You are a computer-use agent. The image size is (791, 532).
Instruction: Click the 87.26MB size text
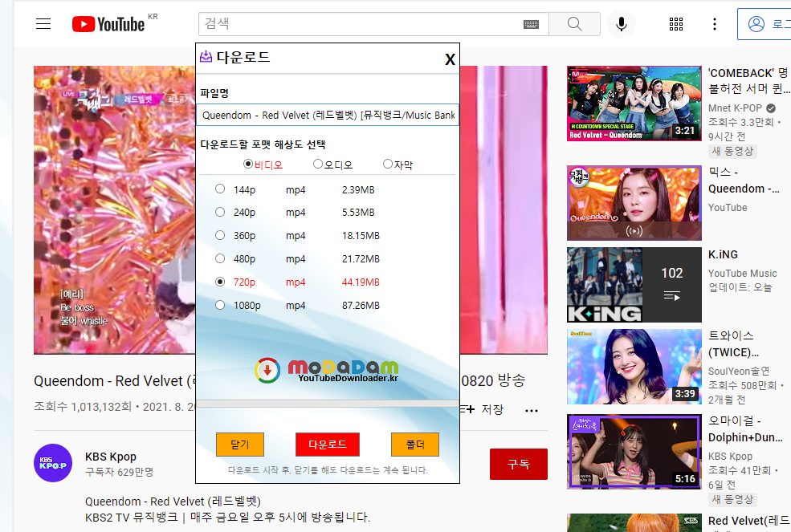tap(361, 305)
